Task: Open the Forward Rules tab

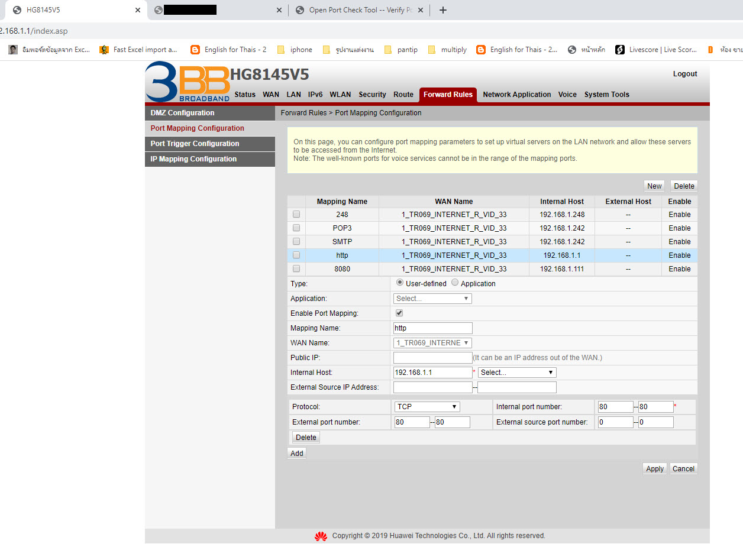Action: click(448, 95)
